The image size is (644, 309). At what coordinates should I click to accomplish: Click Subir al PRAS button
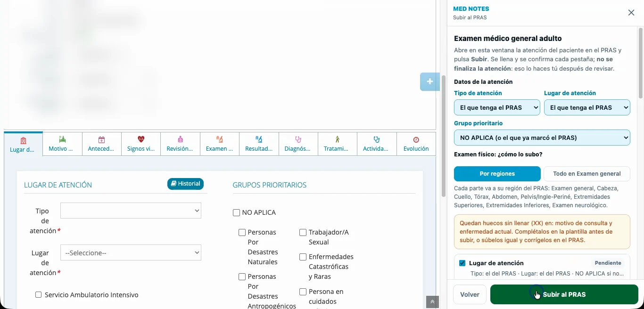[x=564, y=294]
